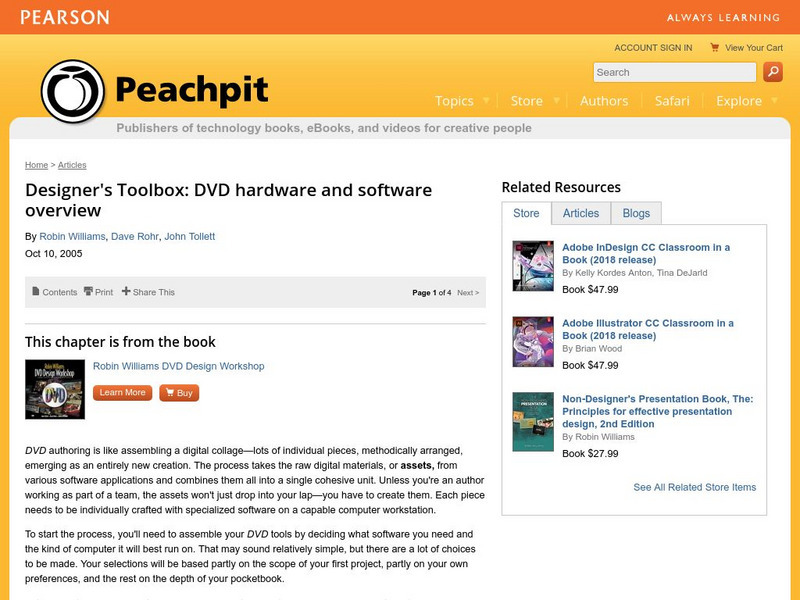Open the Store navigation menu
The image size is (800, 600).
coord(527,101)
